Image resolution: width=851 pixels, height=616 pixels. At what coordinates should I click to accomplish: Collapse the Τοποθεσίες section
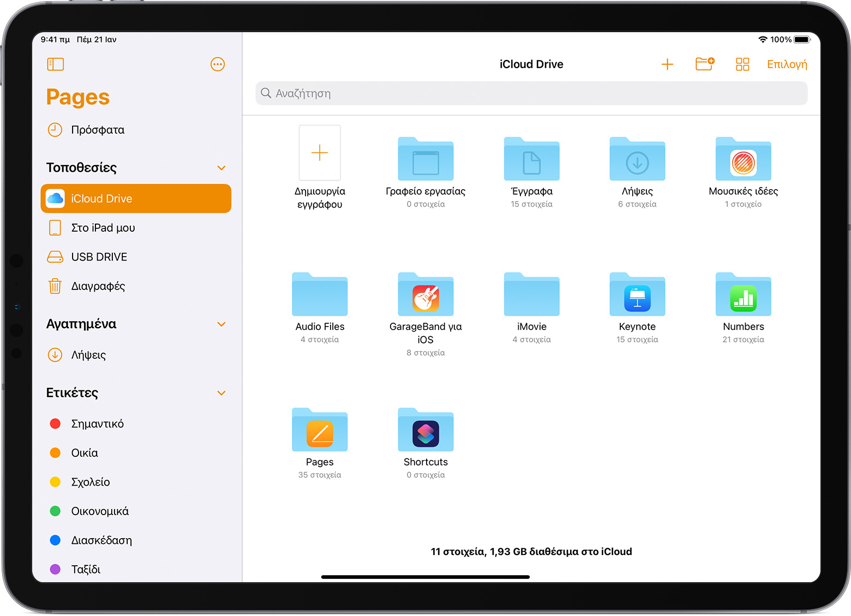coord(221,167)
